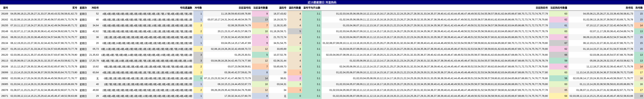Select the 热号码 column header
Screen dimensions: 644x99
point(629,8)
